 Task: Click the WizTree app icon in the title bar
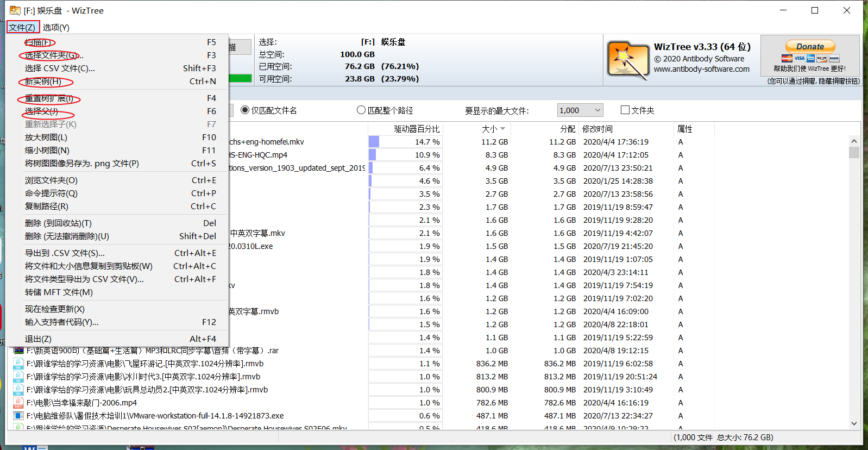tap(15, 10)
